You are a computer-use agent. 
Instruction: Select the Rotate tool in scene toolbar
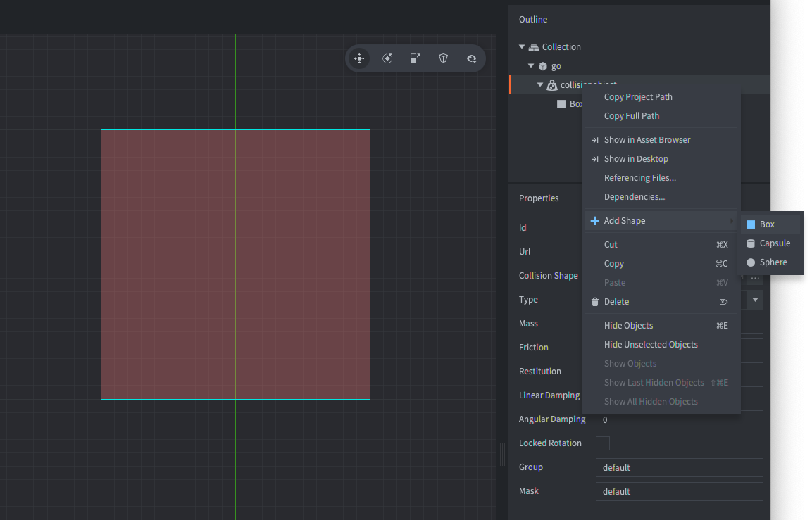tap(387, 58)
